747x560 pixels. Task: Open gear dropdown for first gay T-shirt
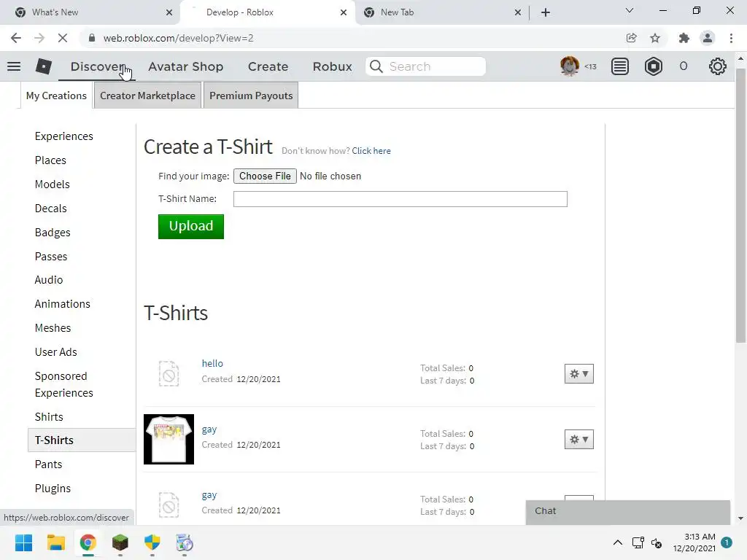click(x=578, y=440)
